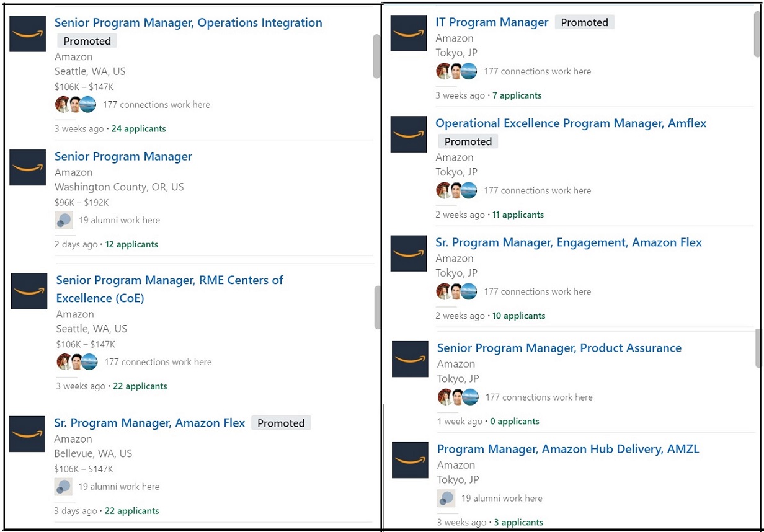The height and width of the screenshot is (532, 764).
Task: Click '7 applicants' text
Action: pos(517,95)
